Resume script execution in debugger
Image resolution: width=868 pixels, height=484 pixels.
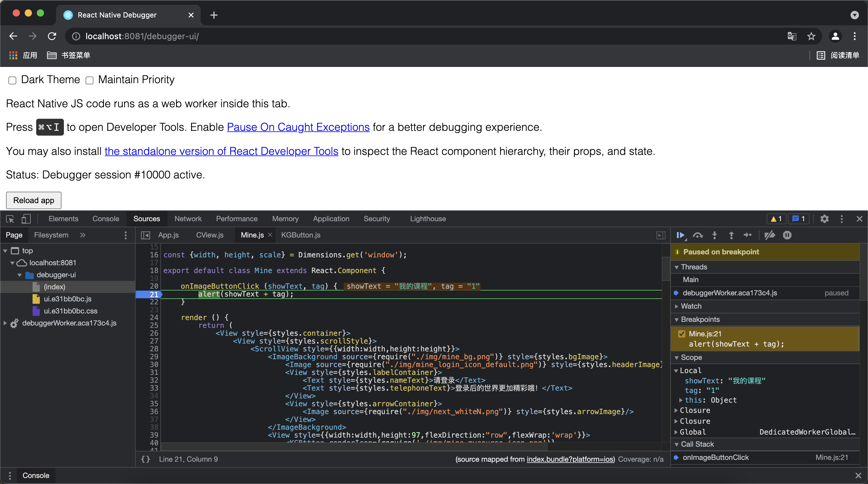680,235
